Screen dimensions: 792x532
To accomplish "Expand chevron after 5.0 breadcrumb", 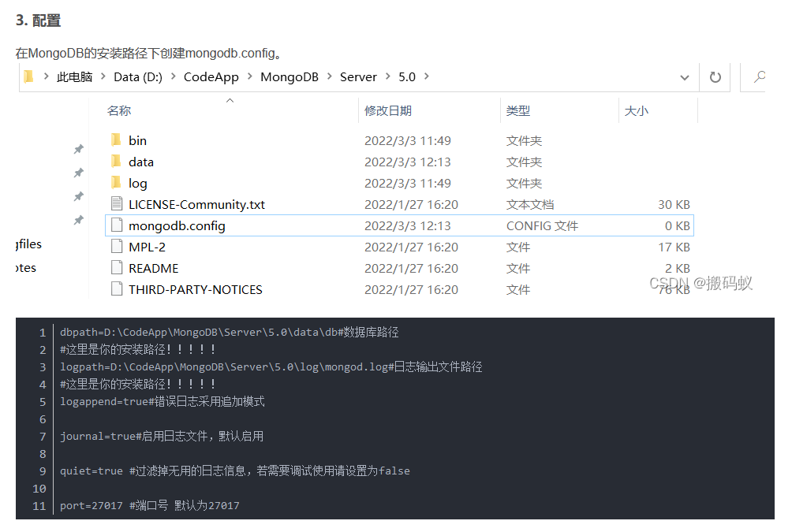I will 426,76.
